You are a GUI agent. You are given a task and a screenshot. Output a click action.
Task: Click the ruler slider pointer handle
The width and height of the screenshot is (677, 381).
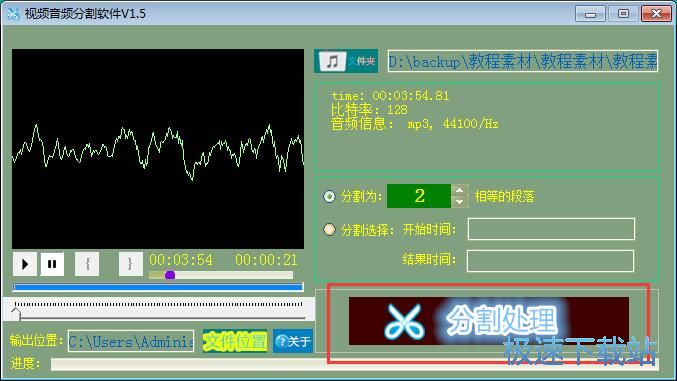pyautogui.click(x=16, y=313)
